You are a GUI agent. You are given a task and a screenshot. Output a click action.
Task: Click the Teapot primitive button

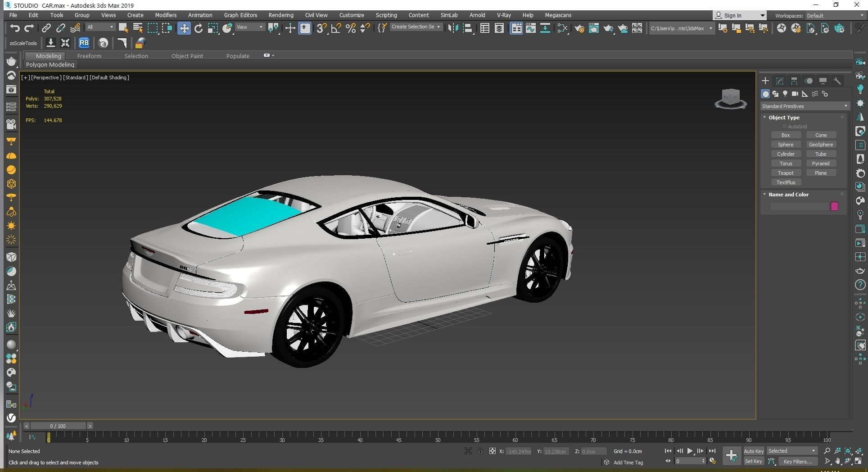786,173
